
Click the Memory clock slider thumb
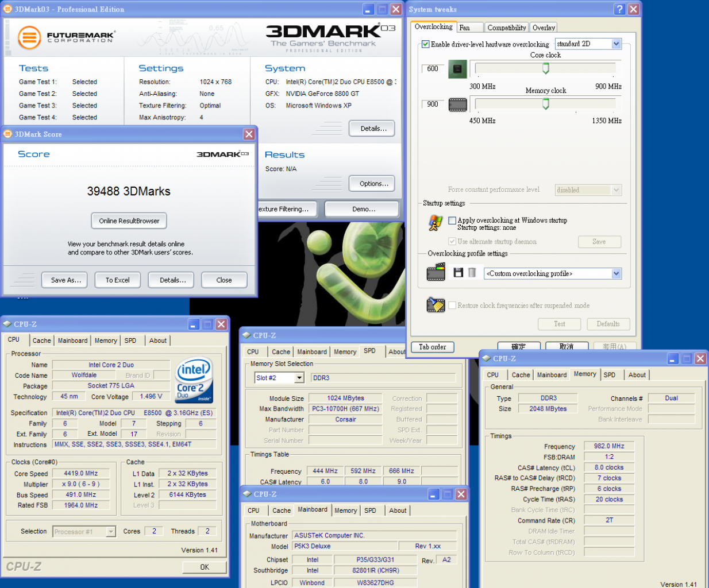(x=546, y=104)
